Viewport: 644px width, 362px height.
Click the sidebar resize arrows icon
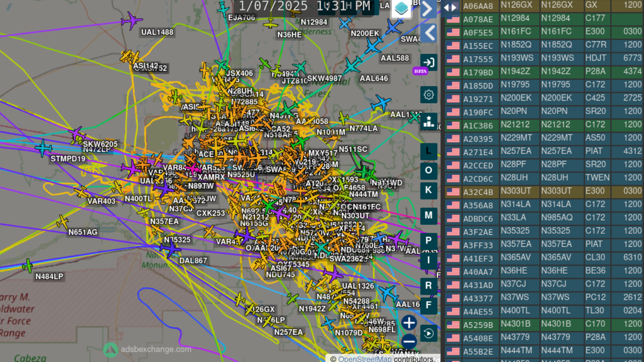[450, 7]
